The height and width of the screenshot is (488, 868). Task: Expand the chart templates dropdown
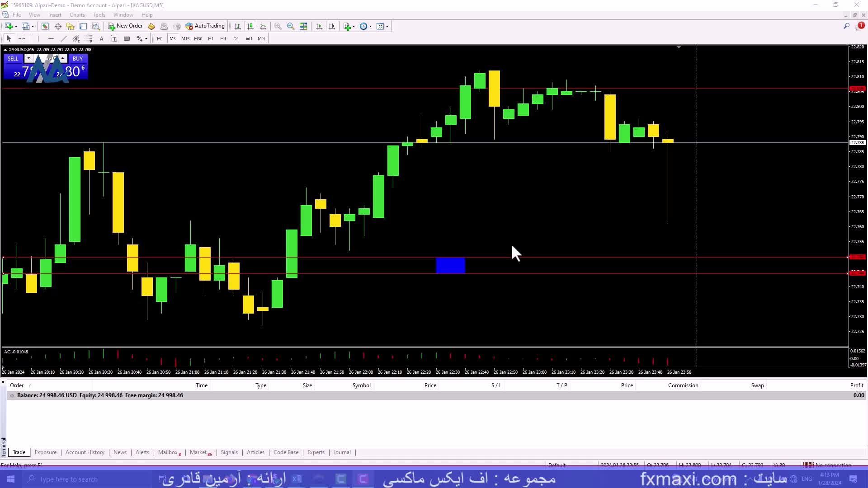tap(382, 26)
